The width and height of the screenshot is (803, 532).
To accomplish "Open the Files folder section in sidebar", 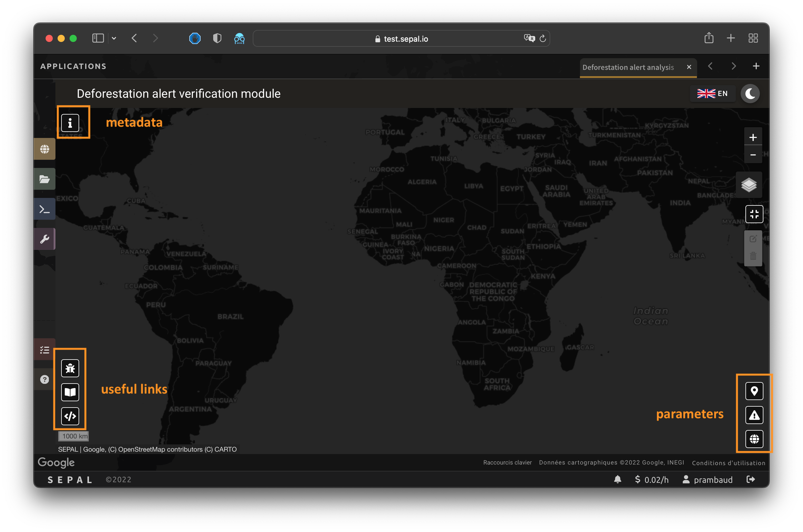I will click(x=44, y=179).
